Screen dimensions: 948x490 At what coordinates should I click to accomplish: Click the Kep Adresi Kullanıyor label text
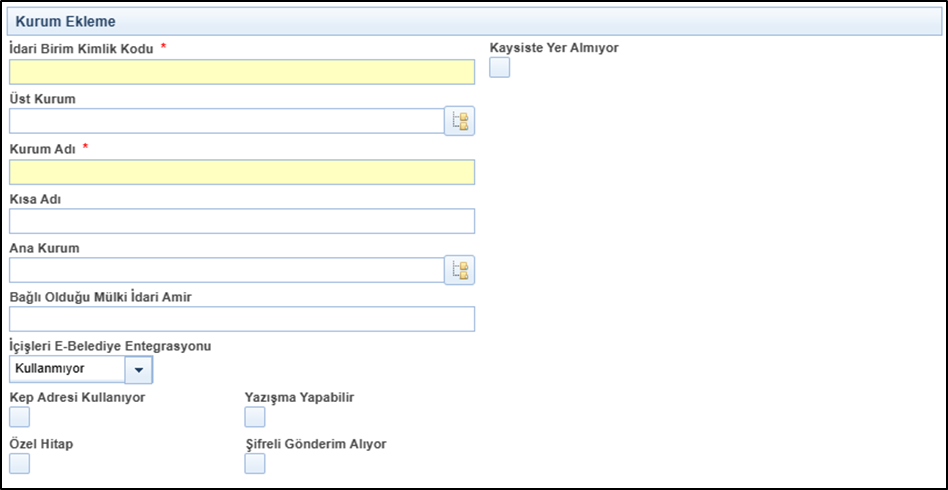77,397
